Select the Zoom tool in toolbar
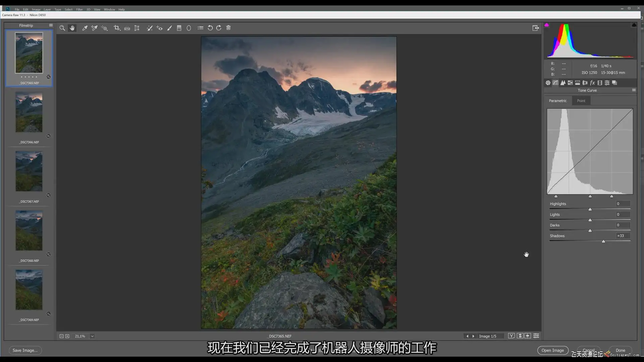Image resolution: width=644 pixels, height=362 pixels. 62,28
